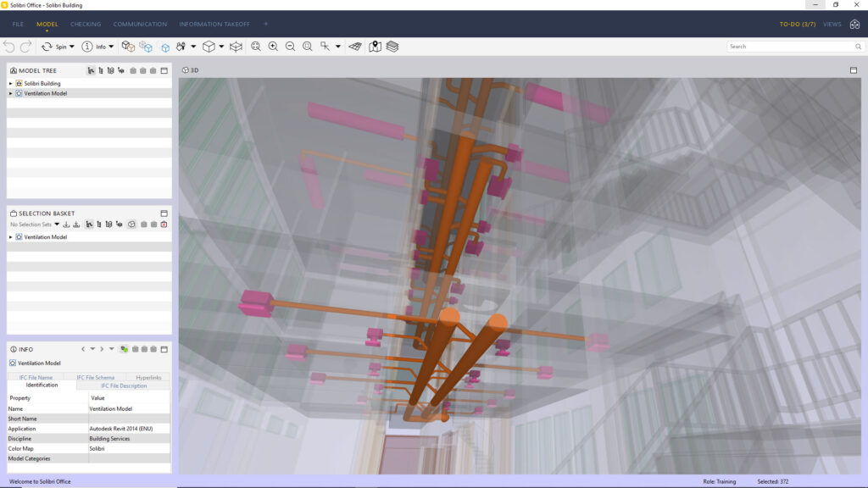
Task: Open the TO-DO (3/7) panel
Action: pos(799,25)
